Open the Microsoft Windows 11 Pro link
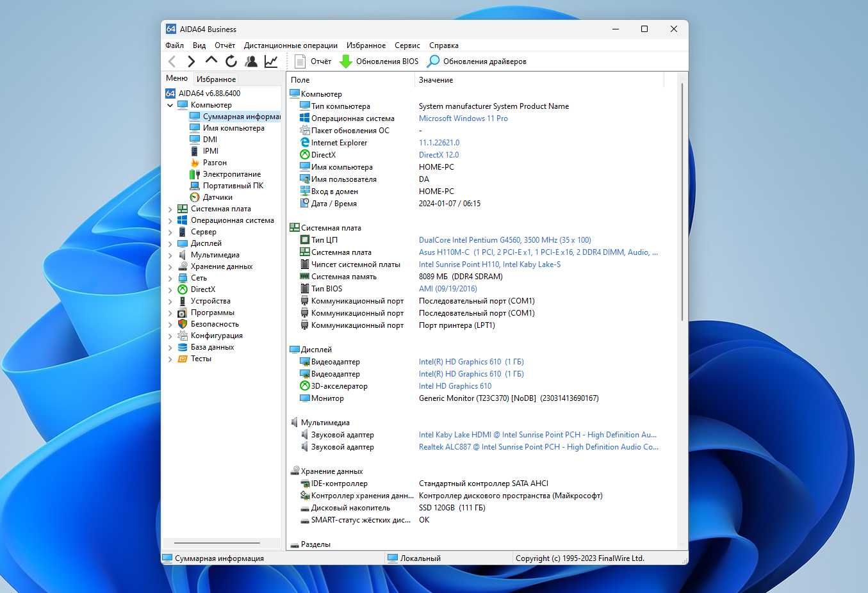This screenshot has height=593, width=868. [x=463, y=118]
